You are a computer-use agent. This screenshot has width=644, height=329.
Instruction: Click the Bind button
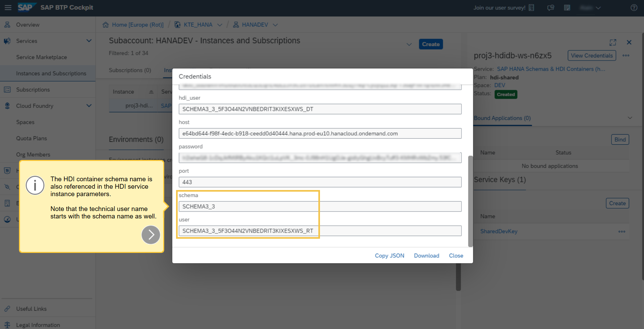[620, 140]
